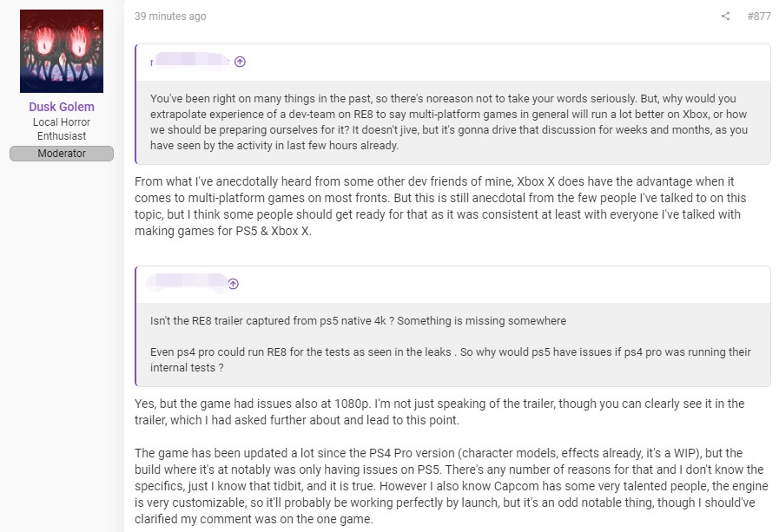779x532 pixels.
Task: Click quoted line ending "last few hours already."
Action: [274, 146]
